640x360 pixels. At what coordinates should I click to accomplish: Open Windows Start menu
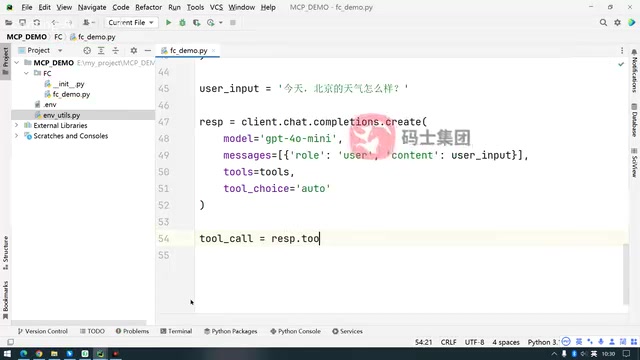click(7, 353)
